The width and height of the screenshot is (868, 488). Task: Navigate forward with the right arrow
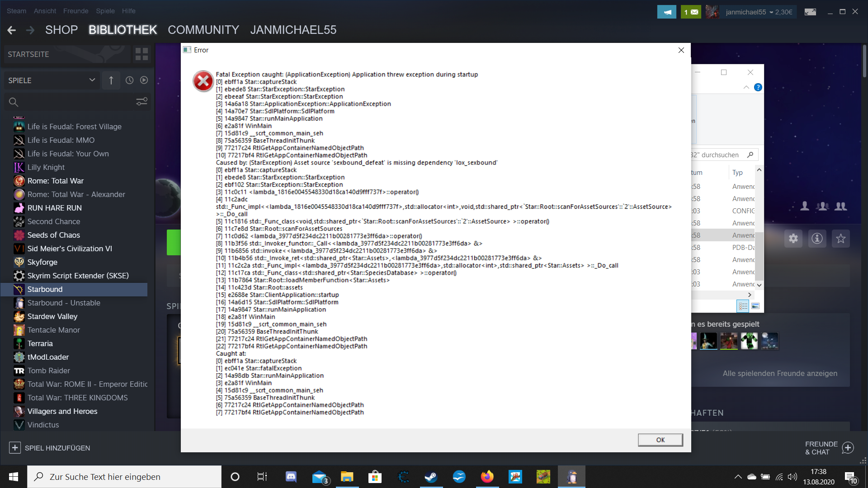pyautogui.click(x=30, y=30)
